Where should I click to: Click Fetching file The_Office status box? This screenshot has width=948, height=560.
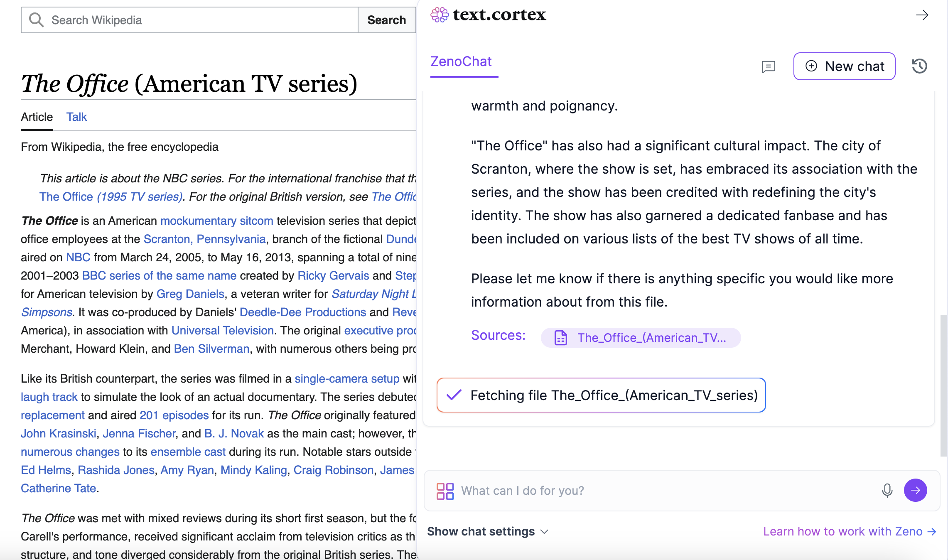tap(601, 395)
